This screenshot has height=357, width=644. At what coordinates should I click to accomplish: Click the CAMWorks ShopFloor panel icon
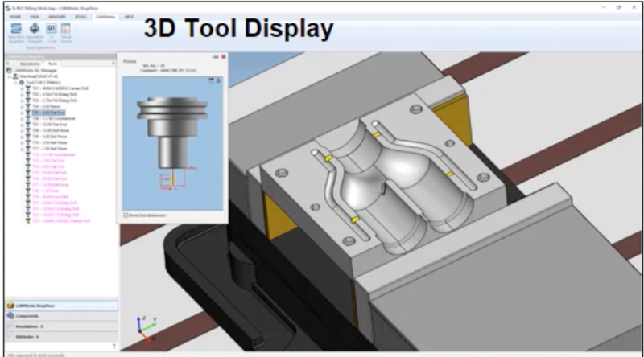(10, 306)
